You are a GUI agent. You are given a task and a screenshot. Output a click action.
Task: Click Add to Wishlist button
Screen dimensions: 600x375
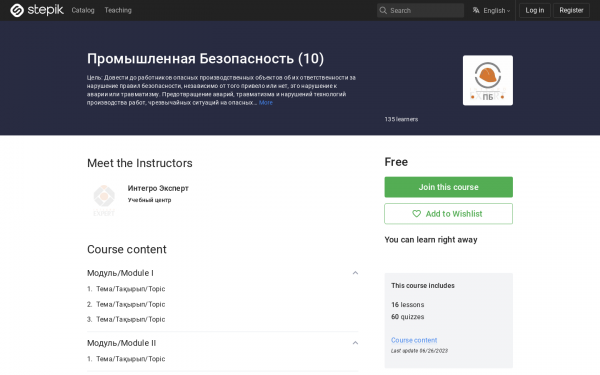[x=448, y=214]
